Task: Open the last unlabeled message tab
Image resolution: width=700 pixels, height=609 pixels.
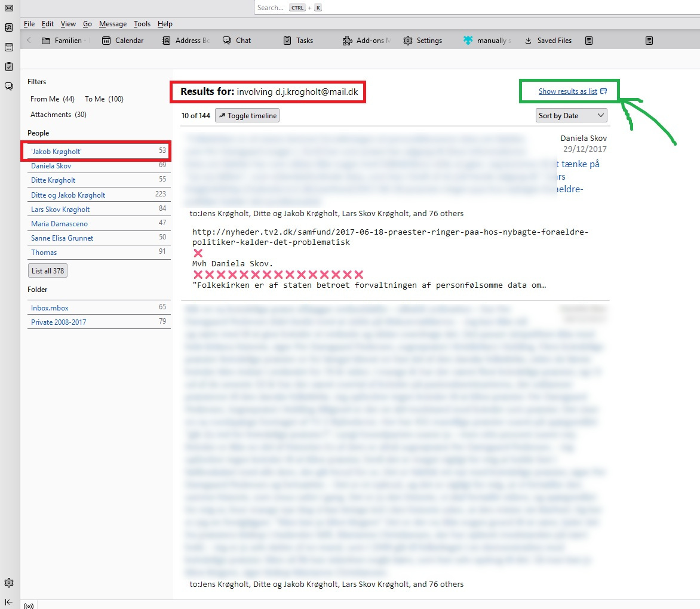Action: [650, 41]
